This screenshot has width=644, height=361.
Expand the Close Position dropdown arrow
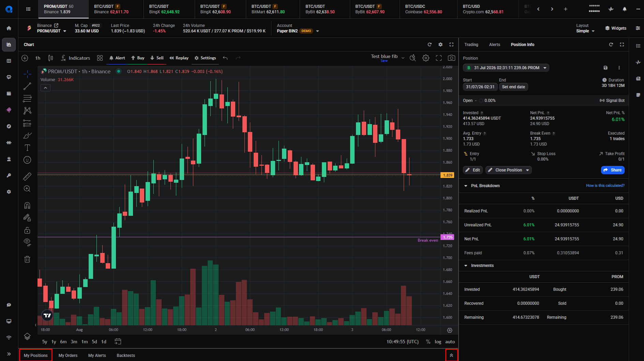point(528,170)
